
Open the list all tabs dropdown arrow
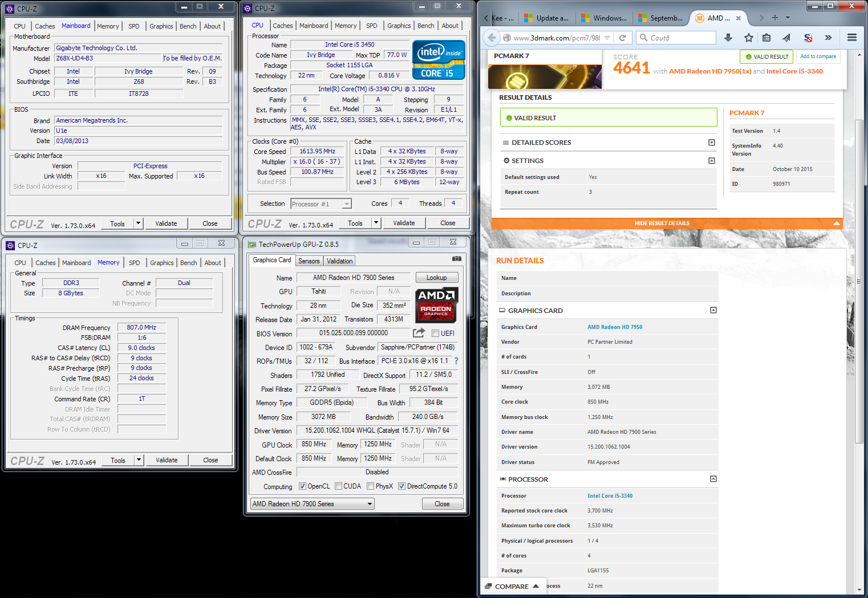(x=788, y=18)
